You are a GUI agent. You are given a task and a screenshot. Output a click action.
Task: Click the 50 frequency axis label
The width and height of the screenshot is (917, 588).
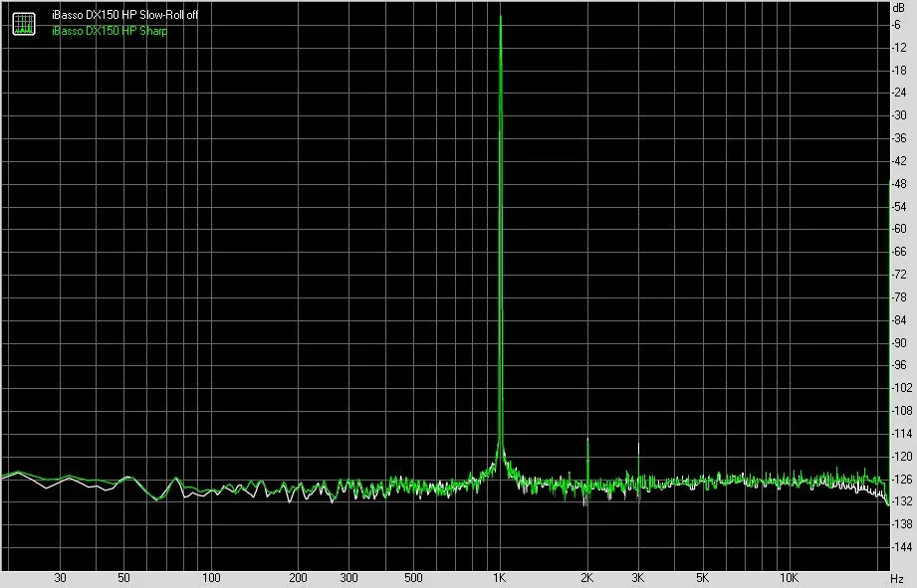pos(123,578)
